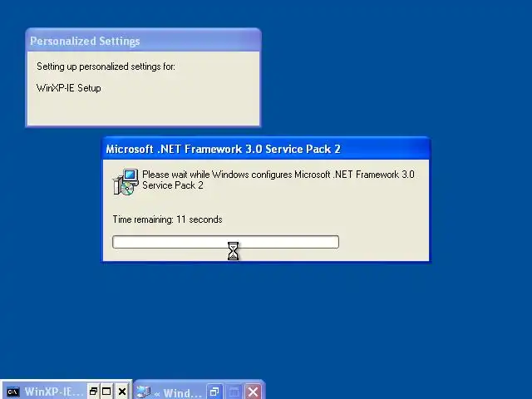Click the minimized 'WinXP-IE...' window title
Screen dimensions: 532x399
pos(53,392)
